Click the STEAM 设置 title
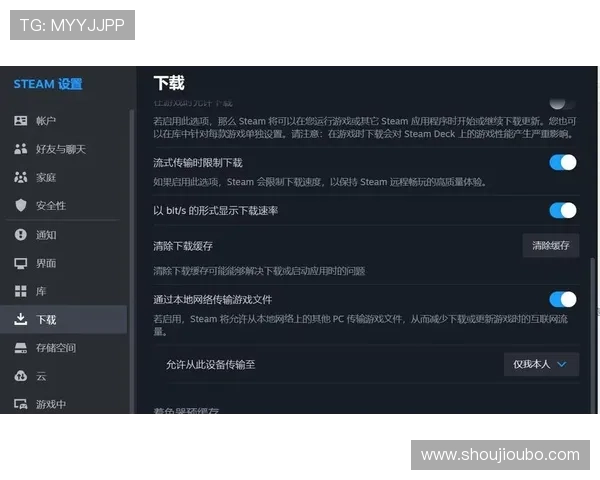The height and width of the screenshot is (480, 600). [x=48, y=84]
